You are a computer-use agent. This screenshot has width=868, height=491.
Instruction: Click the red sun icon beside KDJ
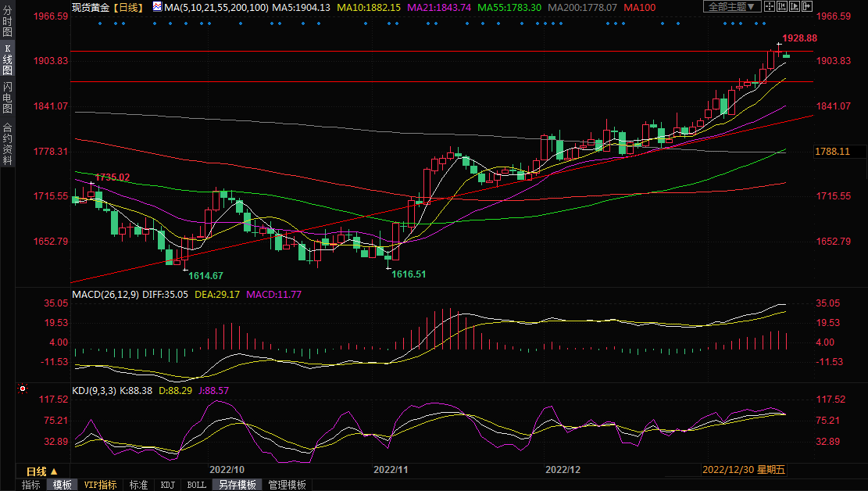pos(23,389)
